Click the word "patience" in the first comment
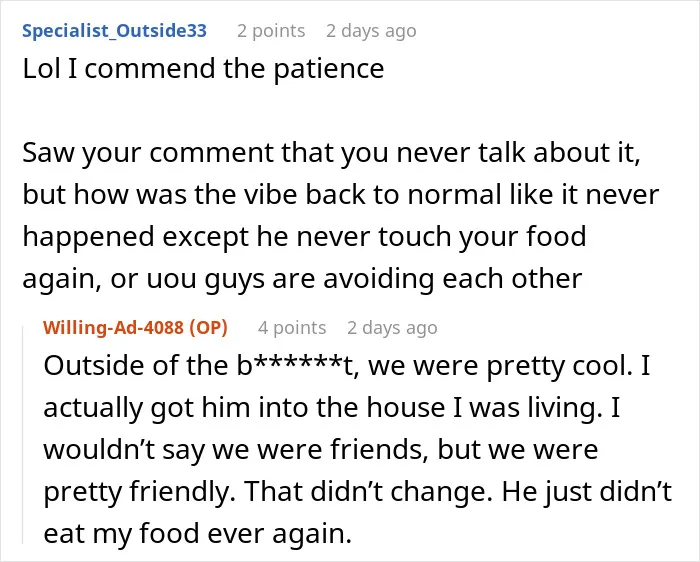Viewport: 700px width, 562px height. click(329, 70)
